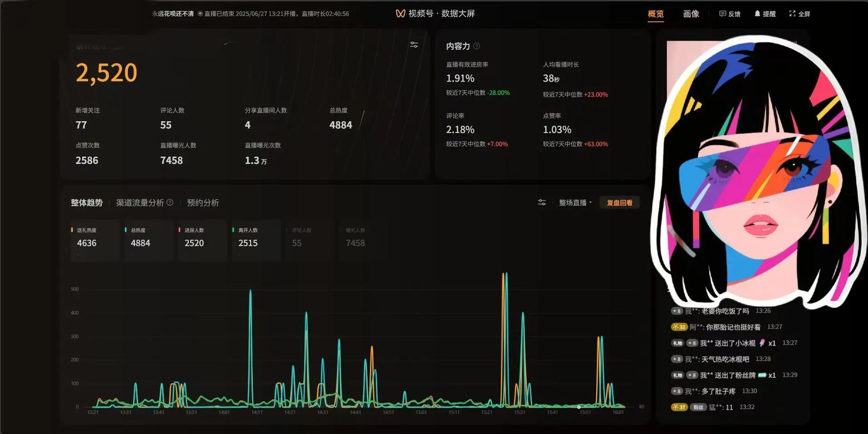Viewport: 868px width, 434px height.
Task: Switch to the 概览 tab
Action: point(656,14)
